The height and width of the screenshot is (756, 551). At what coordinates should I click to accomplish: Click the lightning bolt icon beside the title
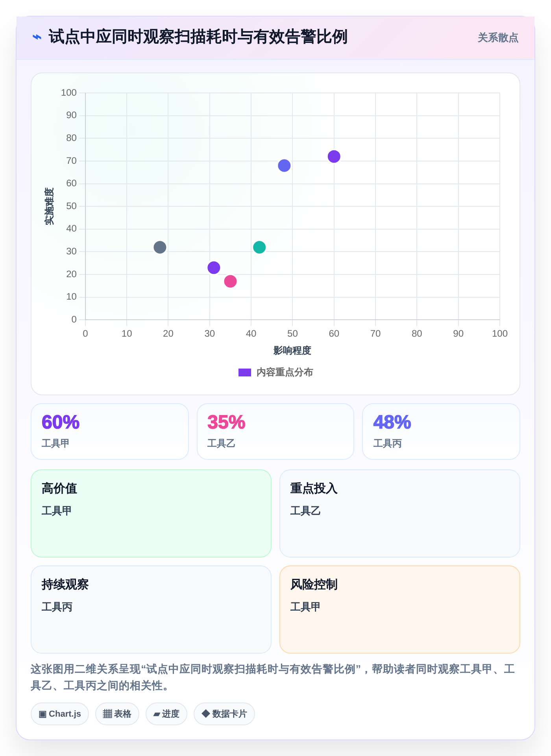[x=37, y=37]
